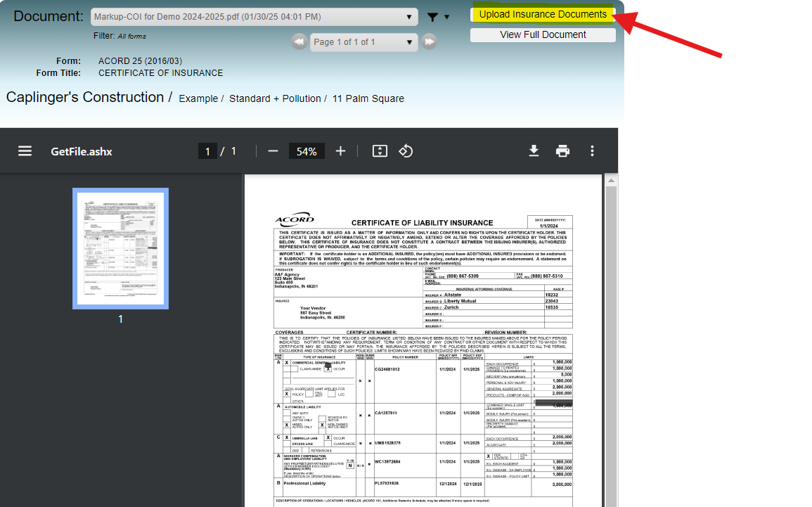
Task: Print the ACORD certificate
Action: click(x=562, y=150)
